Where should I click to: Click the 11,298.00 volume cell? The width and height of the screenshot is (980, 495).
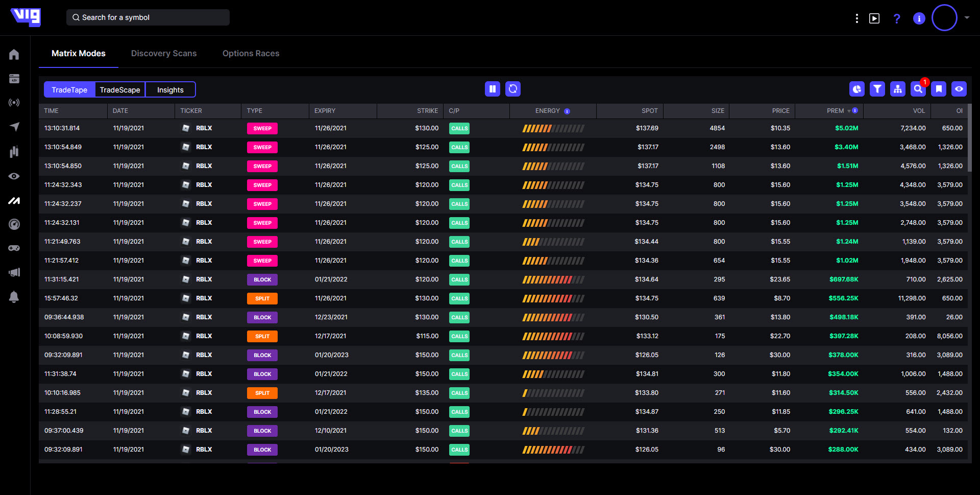(x=912, y=298)
